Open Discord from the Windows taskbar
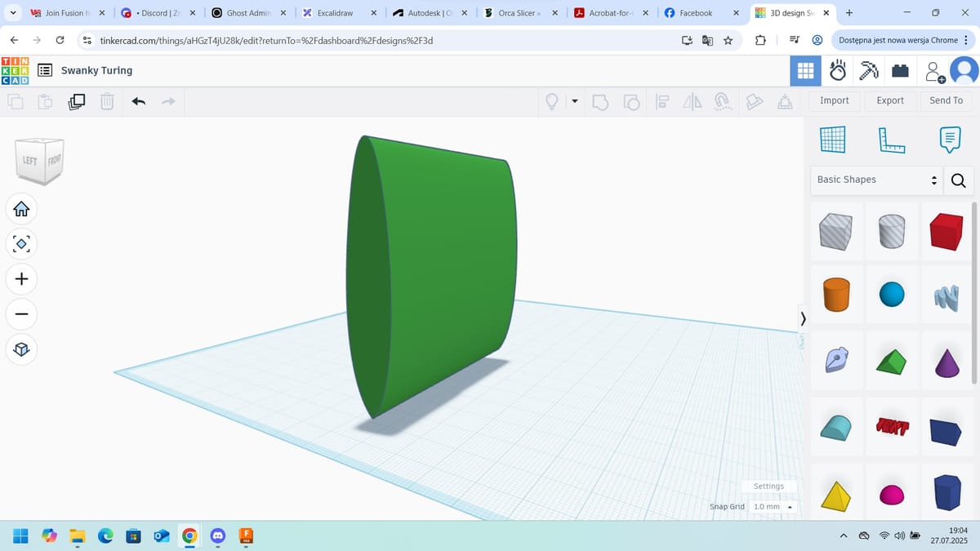 pos(217,535)
